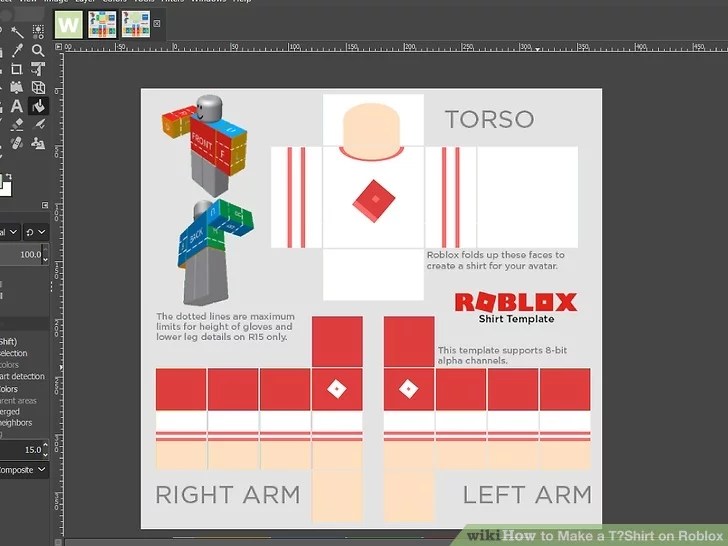Open the mode reset dropdown arrow
The height and width of the screenshot is (546, 728).
click(x=36, y=232)
